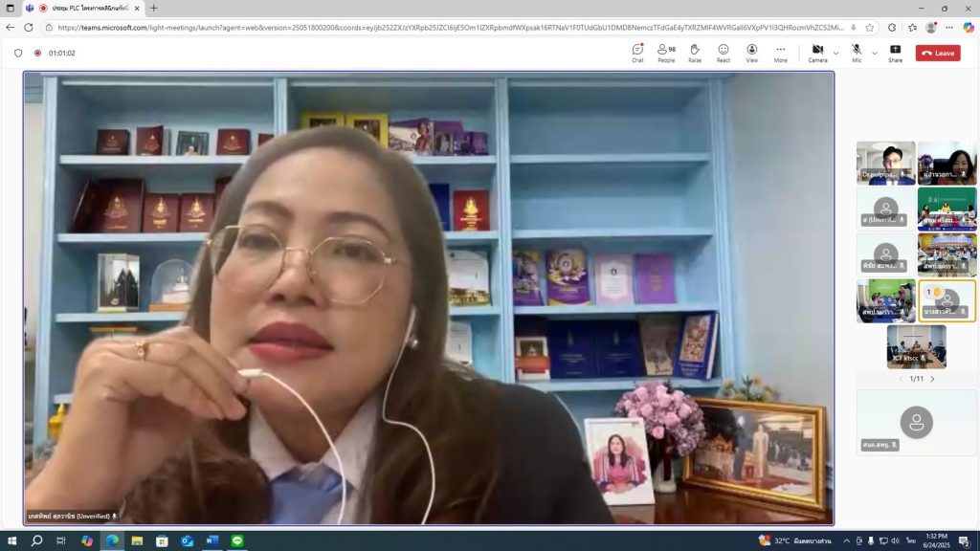This screenshot has height=551, width=980.
Task: Unmute the Mic
Action: (x=857, y=53)
